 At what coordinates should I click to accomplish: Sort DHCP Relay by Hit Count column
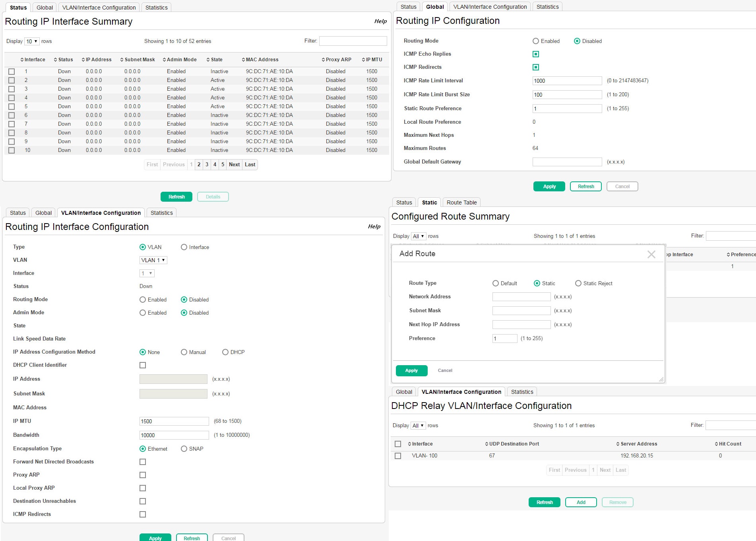pos(728,444)
